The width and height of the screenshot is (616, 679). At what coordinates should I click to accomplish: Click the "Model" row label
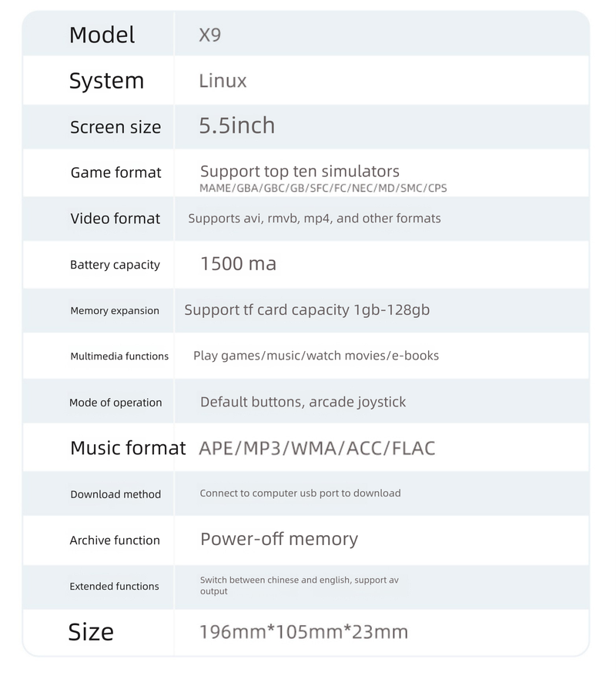point(102,35)
